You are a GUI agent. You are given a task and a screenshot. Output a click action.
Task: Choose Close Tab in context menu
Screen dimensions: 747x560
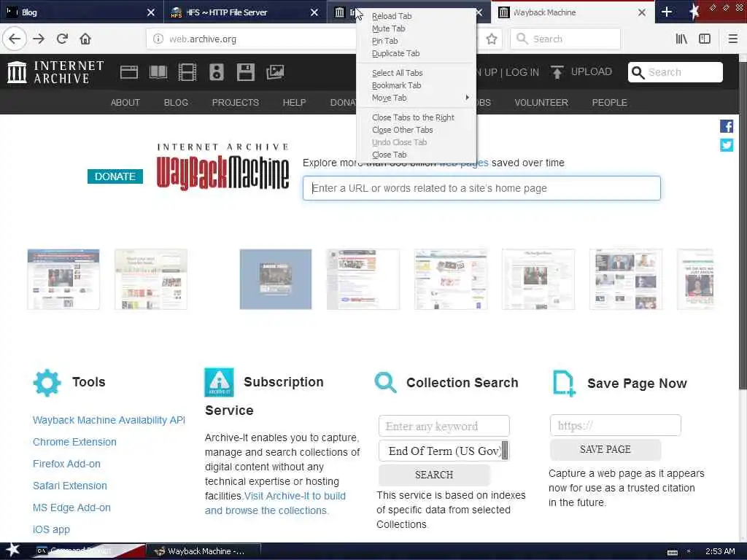click(416, 155)
